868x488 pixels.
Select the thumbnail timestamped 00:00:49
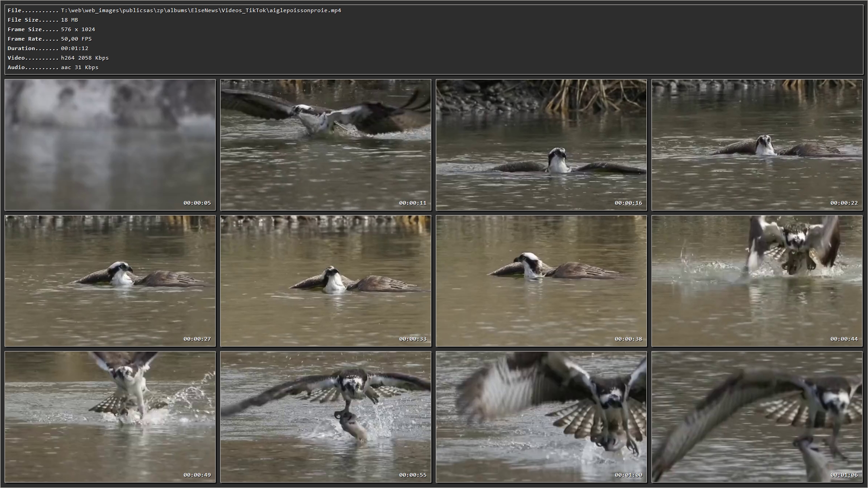(x=110, y=417)
